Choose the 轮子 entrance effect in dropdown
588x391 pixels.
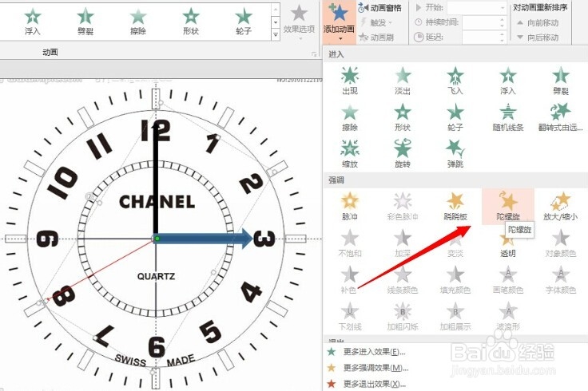455,117
